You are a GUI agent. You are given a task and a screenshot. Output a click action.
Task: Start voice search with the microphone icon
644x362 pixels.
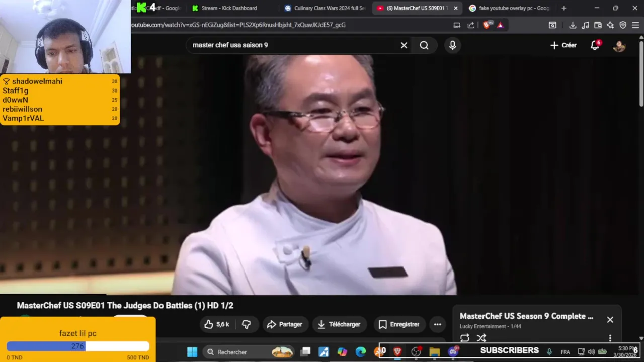[x=452, y=45]
